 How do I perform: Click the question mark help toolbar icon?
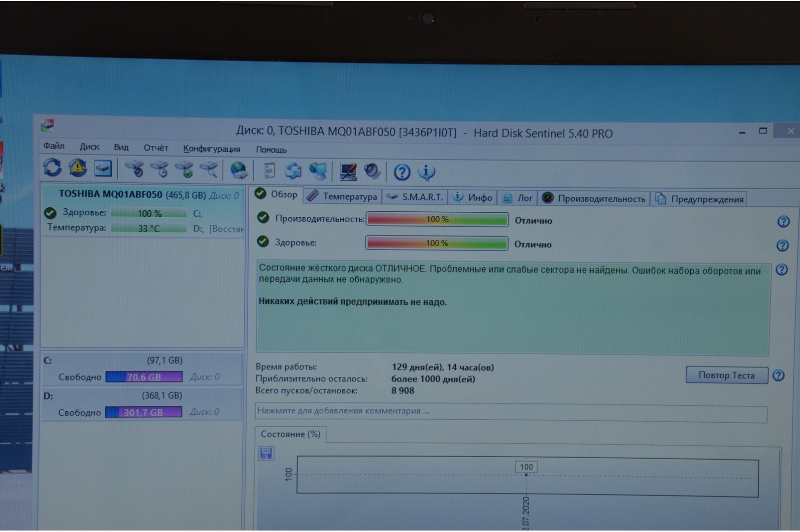tap(402, 172)
